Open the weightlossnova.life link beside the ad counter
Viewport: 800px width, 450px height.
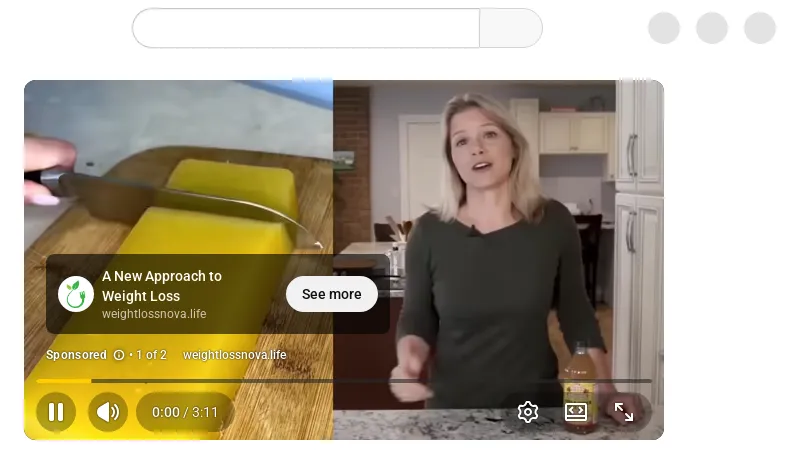click(x=235, y=355)
